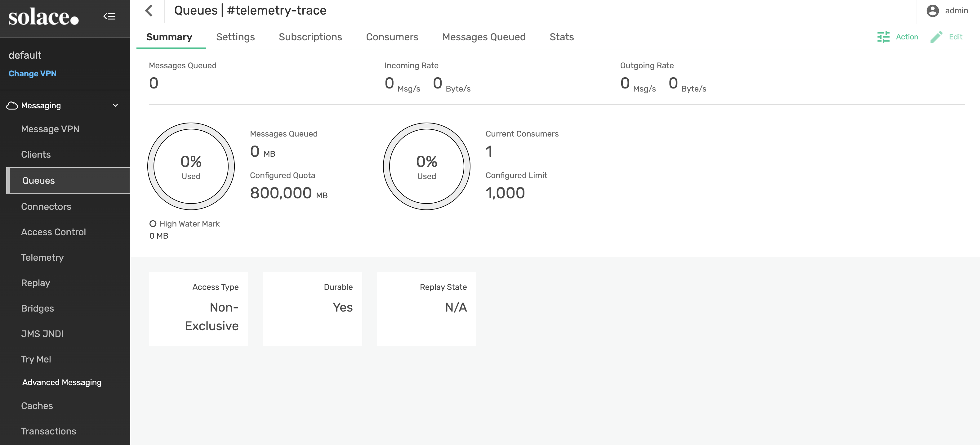Click the Messaging cloud icon
Screen dimensions: 980x445
(12, 106)
